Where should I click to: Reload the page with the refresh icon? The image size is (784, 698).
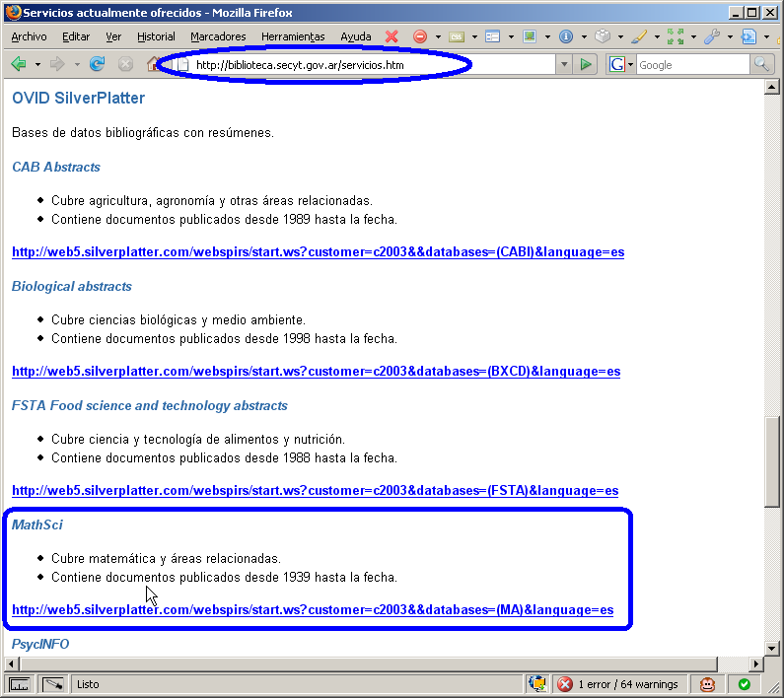[x=97, y=64]
